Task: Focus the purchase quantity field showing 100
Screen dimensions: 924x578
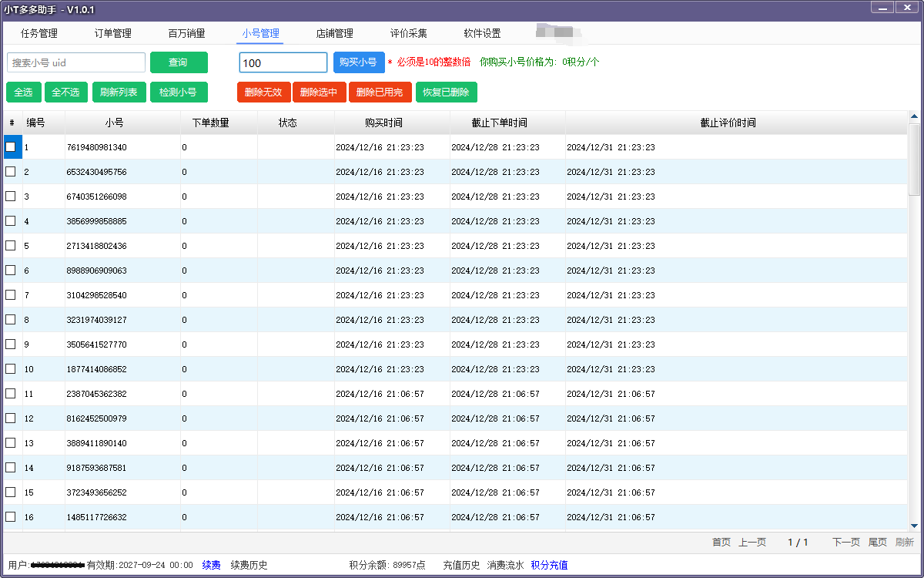Action: (x=283, y=62)
